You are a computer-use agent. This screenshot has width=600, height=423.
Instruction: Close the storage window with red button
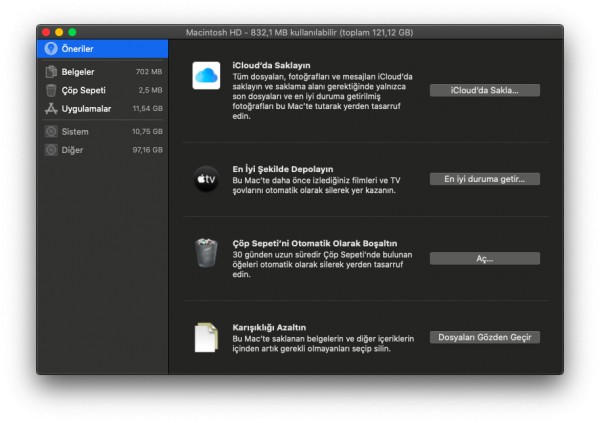46,32
